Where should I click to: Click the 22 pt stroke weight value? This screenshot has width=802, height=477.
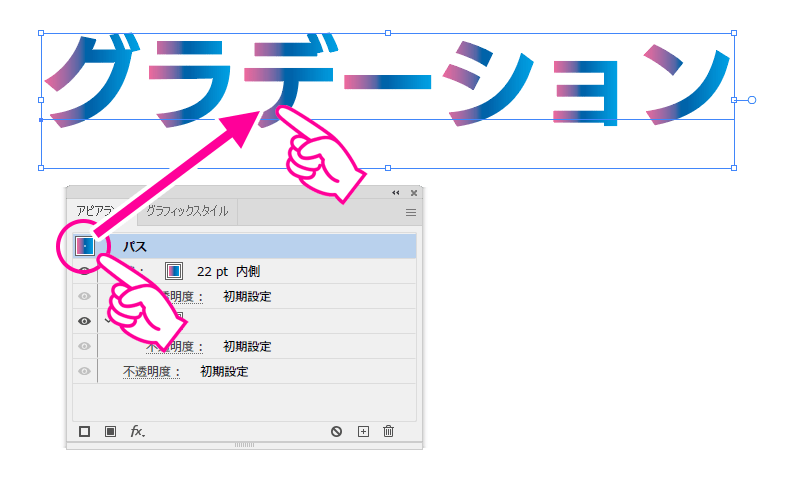click(212, 271)
